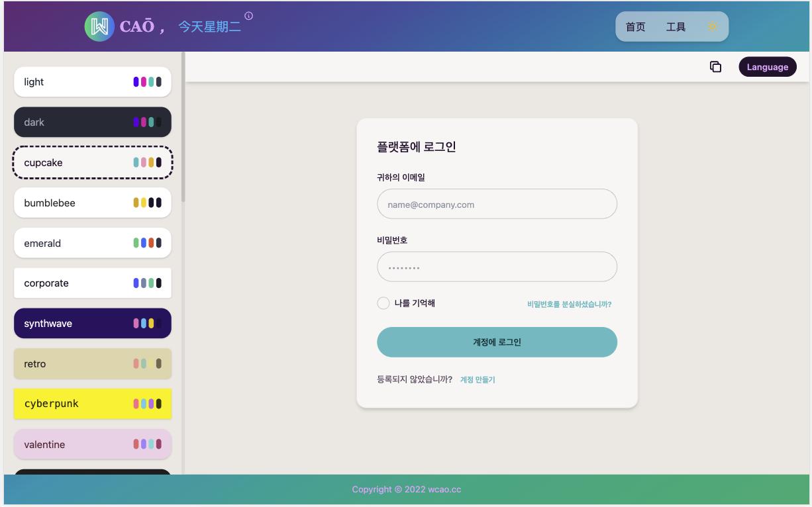Screen dimensions: 812x507
Task: Select the cupcake theme card
Action: 92,162
